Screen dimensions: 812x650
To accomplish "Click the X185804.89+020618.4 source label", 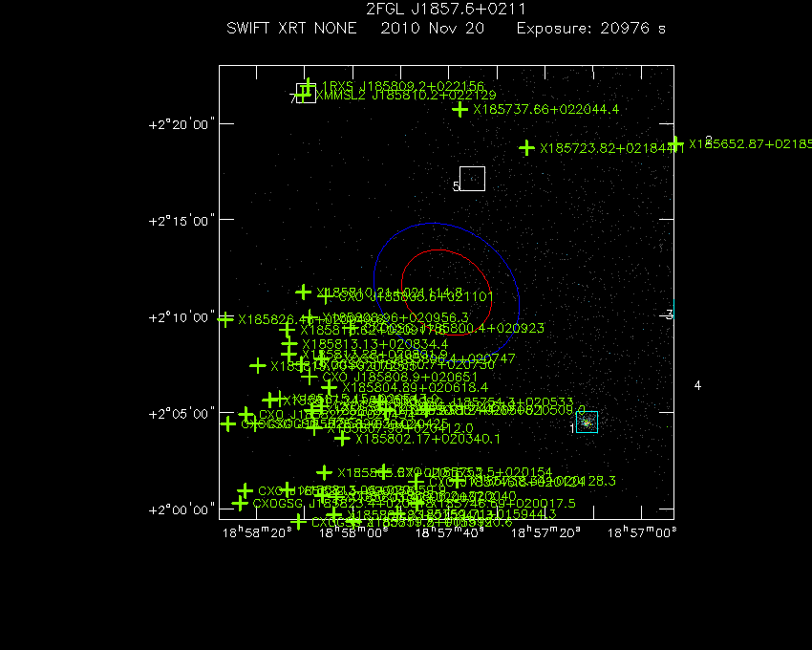I will click(415, 388).
